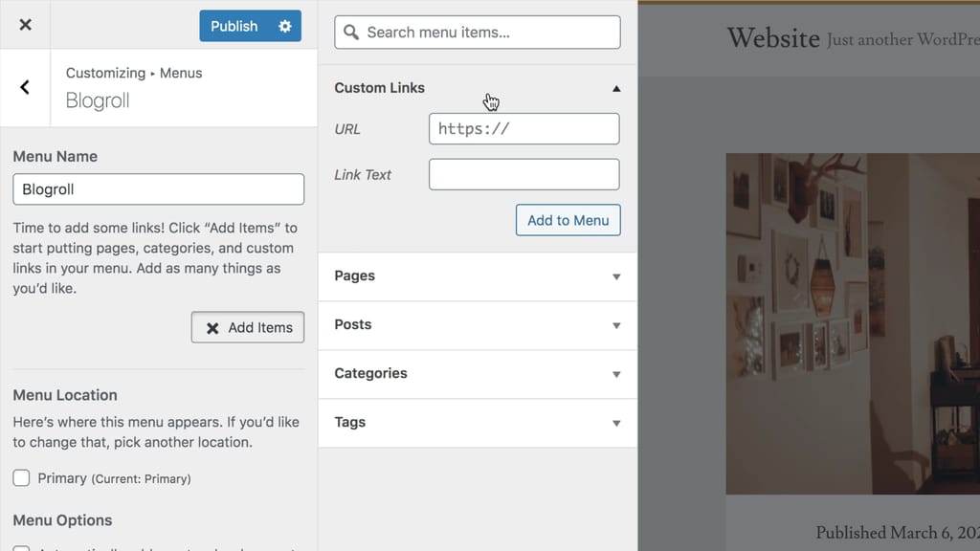Click the featured gallery wall image
980x551 pixels.
click(853, 323)
